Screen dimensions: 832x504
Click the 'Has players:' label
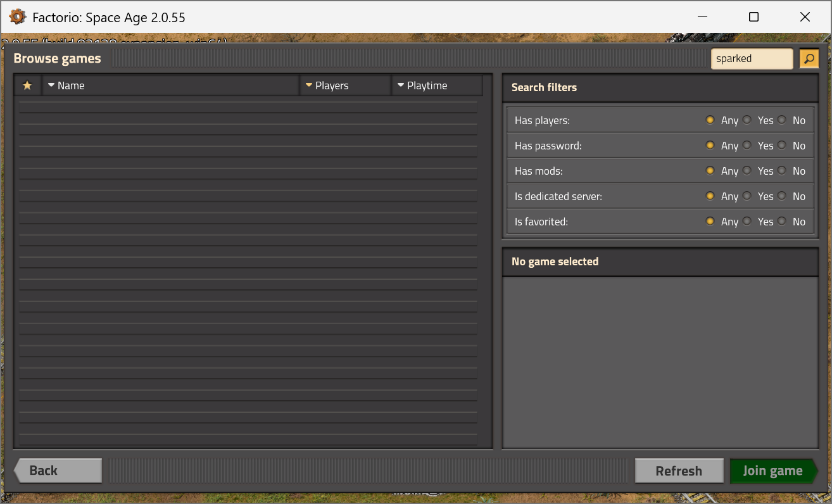click(x=543, y=120)
